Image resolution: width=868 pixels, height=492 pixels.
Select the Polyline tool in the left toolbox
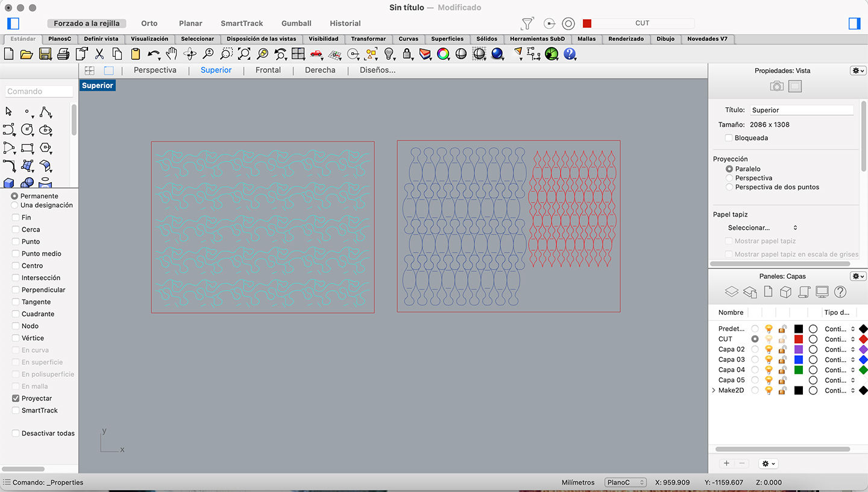pos(45,112)
